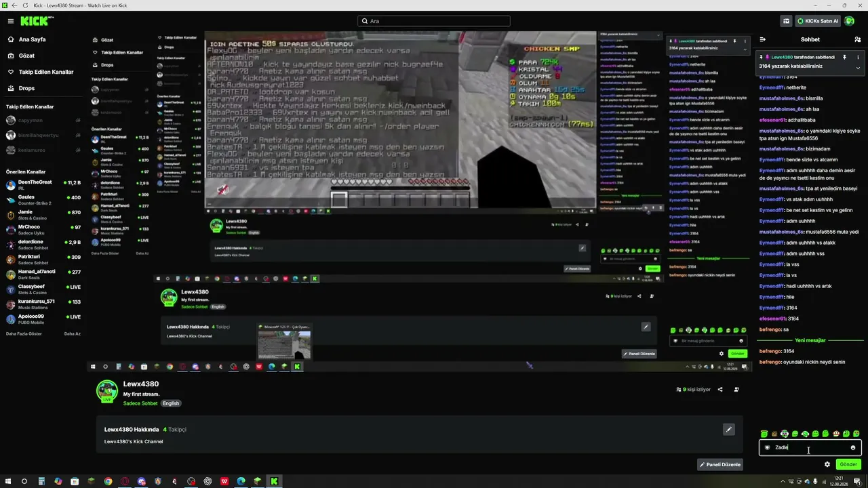Click the Lewx4380 streamer avatar

(x=107, y=391)
